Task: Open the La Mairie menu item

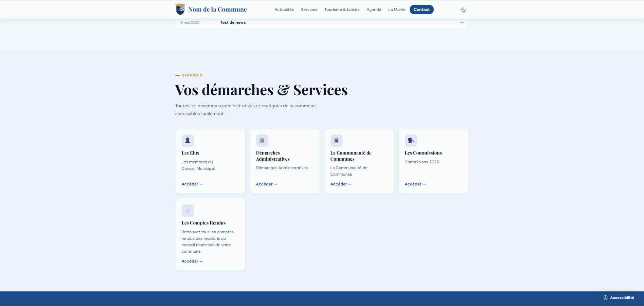Action: [397, 10]
